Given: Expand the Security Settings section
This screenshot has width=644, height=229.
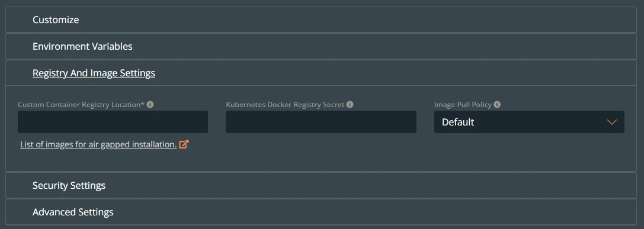Looking at the screenshot, I should point(321,185).
